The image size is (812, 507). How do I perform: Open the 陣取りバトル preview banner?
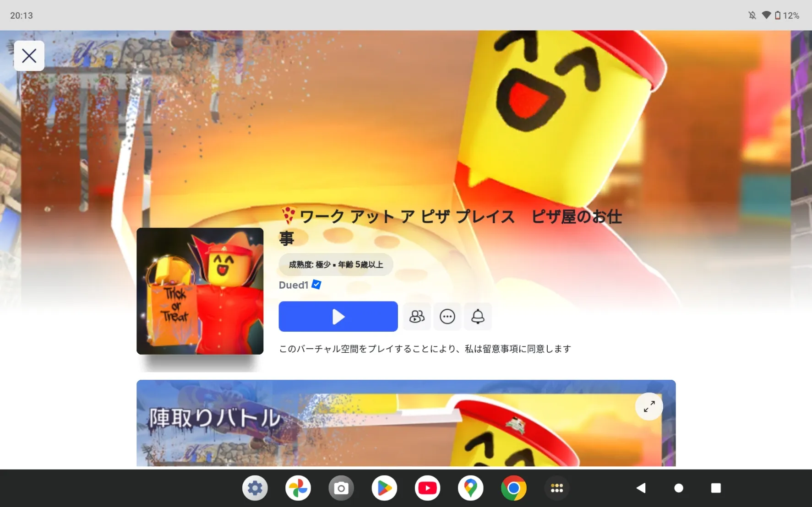point(406,423)
